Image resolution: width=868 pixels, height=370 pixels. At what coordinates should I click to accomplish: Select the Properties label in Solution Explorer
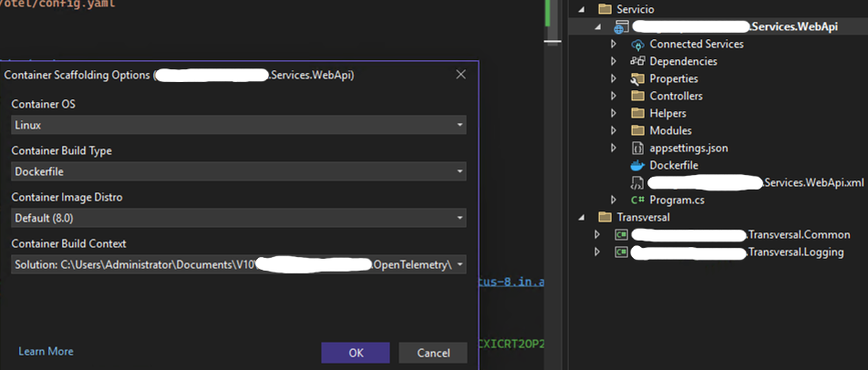point(674,78)
